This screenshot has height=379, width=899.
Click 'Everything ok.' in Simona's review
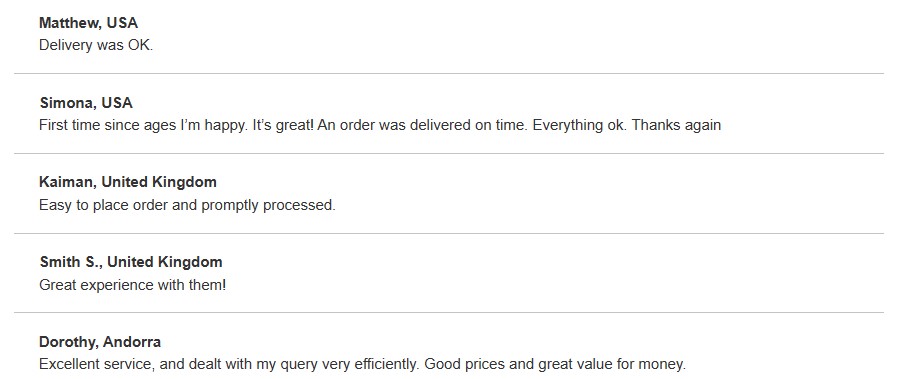click(x=580, y=125)
